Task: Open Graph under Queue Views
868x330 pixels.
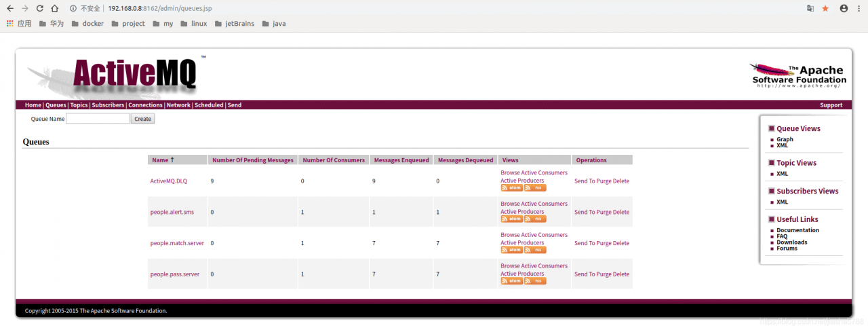Action: point(785,140)
